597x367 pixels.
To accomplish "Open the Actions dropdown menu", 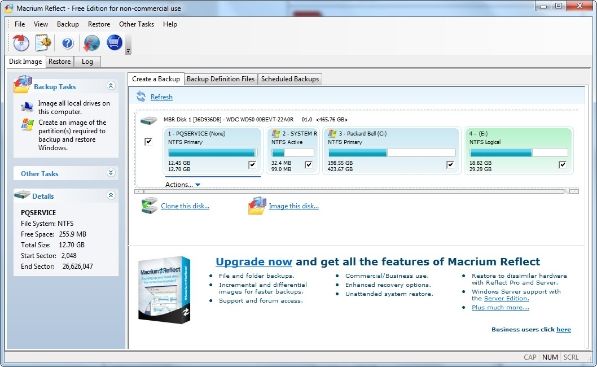I will pyautogui.click(x=183, y=184).
